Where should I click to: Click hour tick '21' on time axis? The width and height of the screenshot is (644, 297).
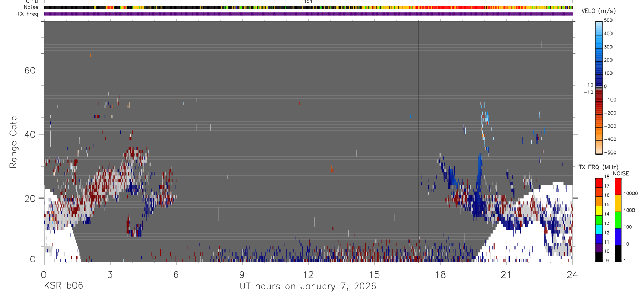click(507, 274)
